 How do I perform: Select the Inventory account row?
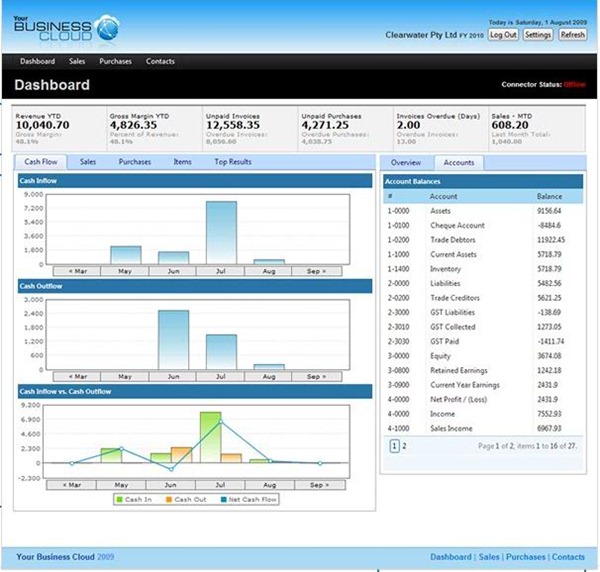pyautogui.click(x=483, y=269)
